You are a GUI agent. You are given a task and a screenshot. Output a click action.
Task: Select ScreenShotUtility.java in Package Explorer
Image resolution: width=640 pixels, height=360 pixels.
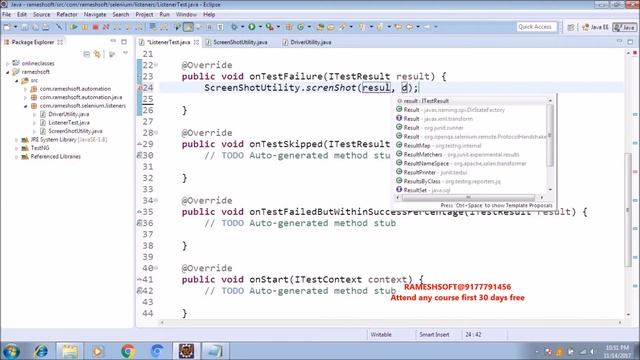(75, 131)
